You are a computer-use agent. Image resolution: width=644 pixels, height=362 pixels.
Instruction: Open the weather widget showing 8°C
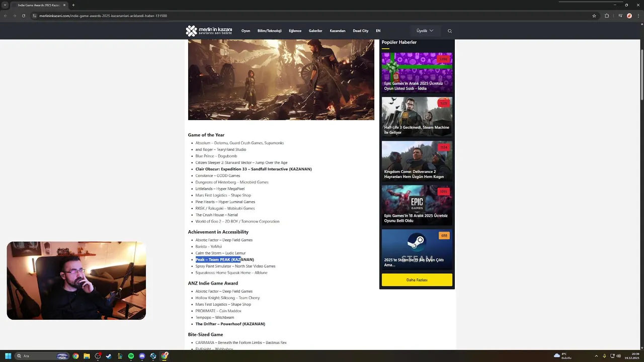(562, 356)
